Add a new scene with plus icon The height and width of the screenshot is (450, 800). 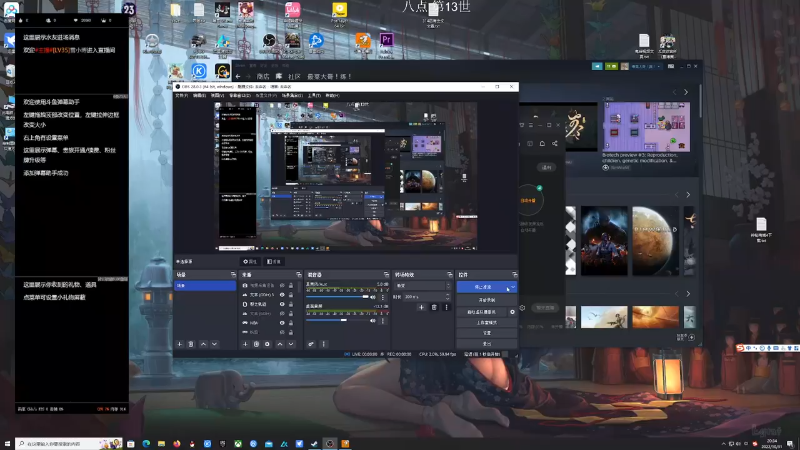point(180,344)
